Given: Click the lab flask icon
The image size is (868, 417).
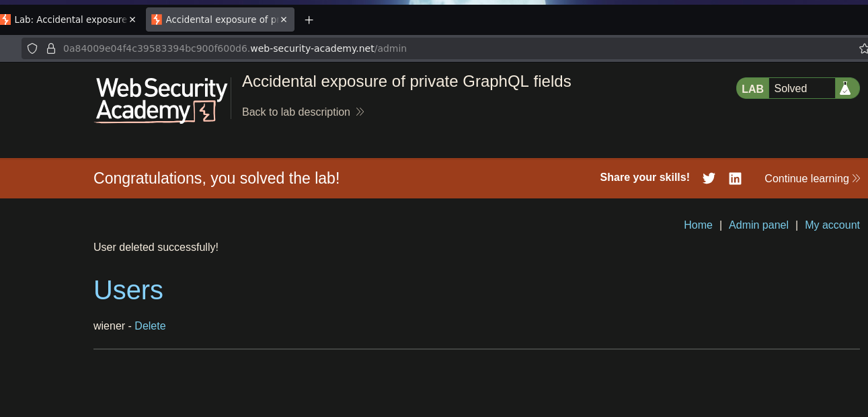Looking at the screenshot, I should tap(845, 88).
